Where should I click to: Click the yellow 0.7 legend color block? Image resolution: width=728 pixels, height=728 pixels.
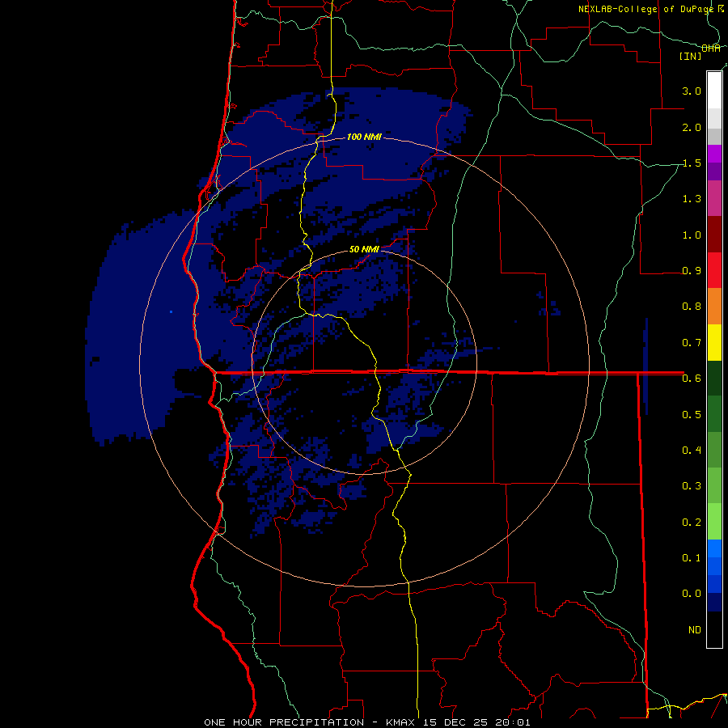point(714,342)
